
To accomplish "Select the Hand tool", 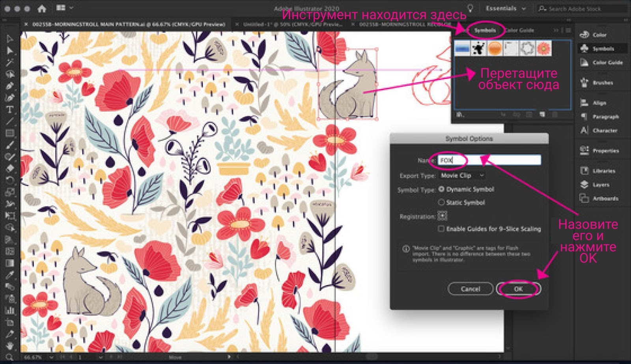I will (x=10, y=345).
